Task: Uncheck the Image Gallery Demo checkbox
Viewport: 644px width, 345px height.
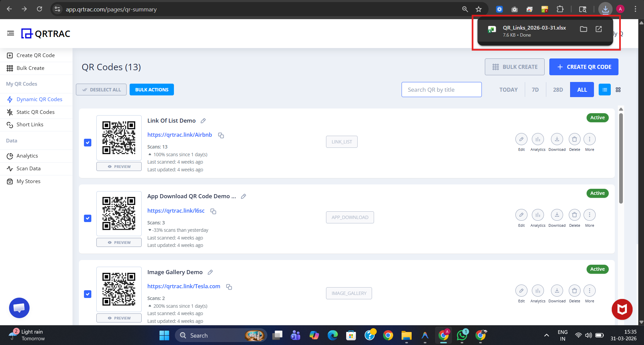Action: pyautogui.click(x=88, y=294)
